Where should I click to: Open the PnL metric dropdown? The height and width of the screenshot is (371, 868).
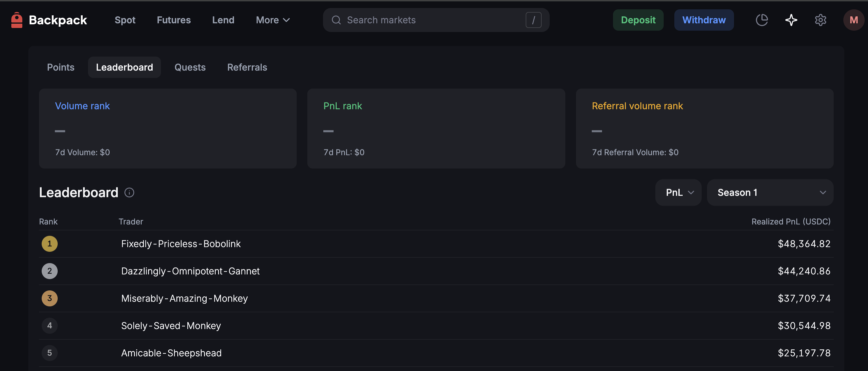678,192
